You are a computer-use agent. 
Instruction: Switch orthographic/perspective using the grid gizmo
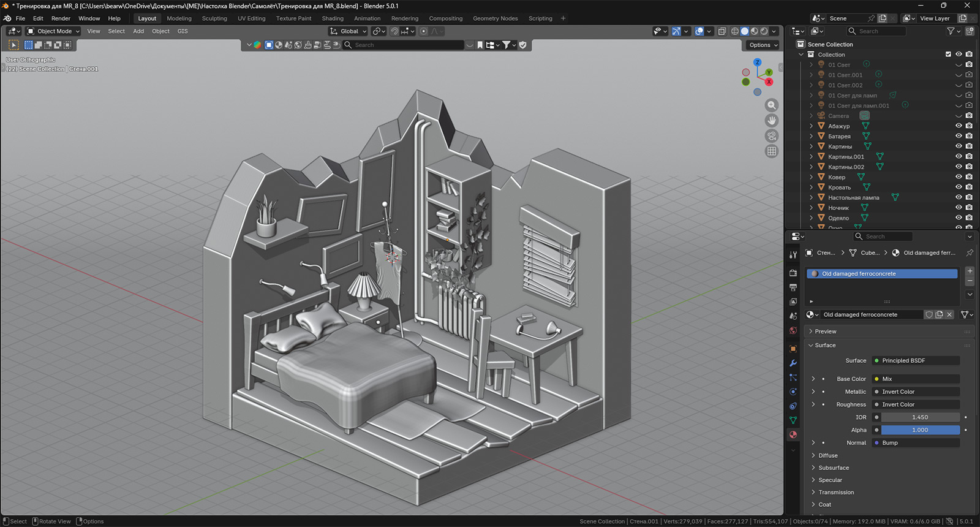(772, 151)
